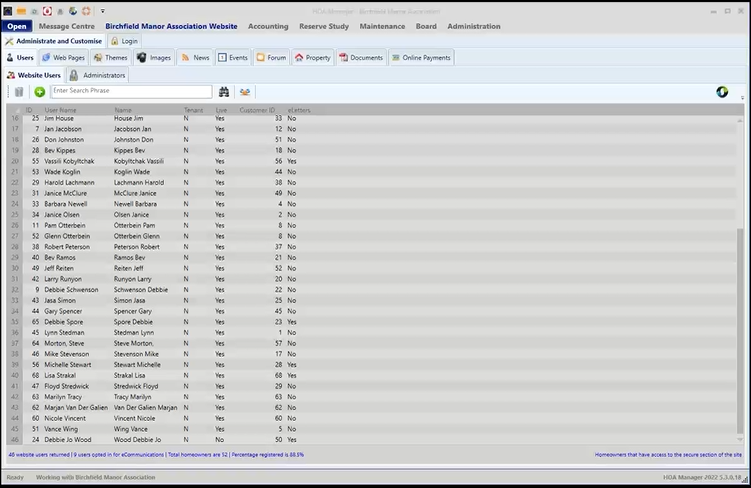
Task: Expand the small toolbar overflow arrow at the far right
Action: click(742, 98)
